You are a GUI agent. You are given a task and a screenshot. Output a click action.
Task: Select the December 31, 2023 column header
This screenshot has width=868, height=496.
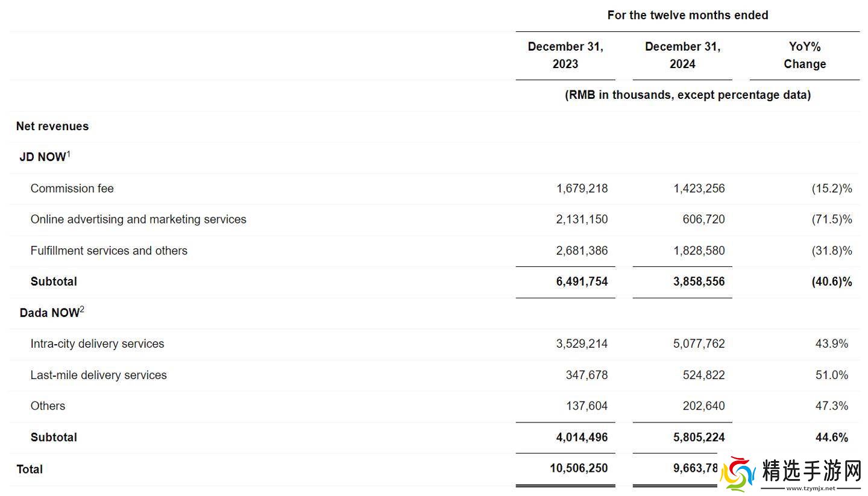565,55
